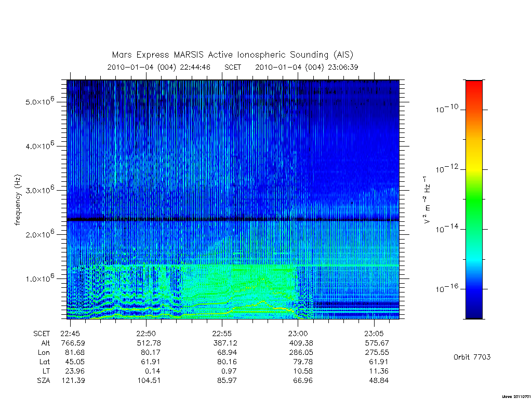
Task: Click the 'frequency (Hz)' axis label
Action: [18, 200]
